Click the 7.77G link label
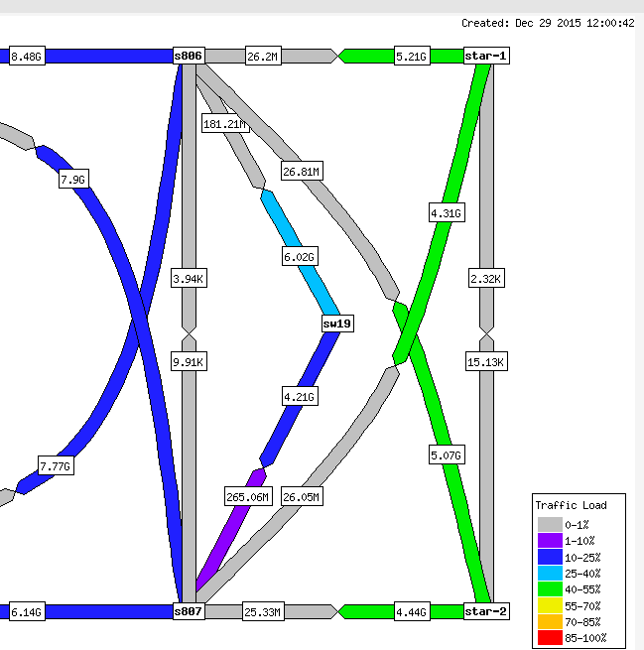Viewport: 644px width, 650px height. (56, 466)
